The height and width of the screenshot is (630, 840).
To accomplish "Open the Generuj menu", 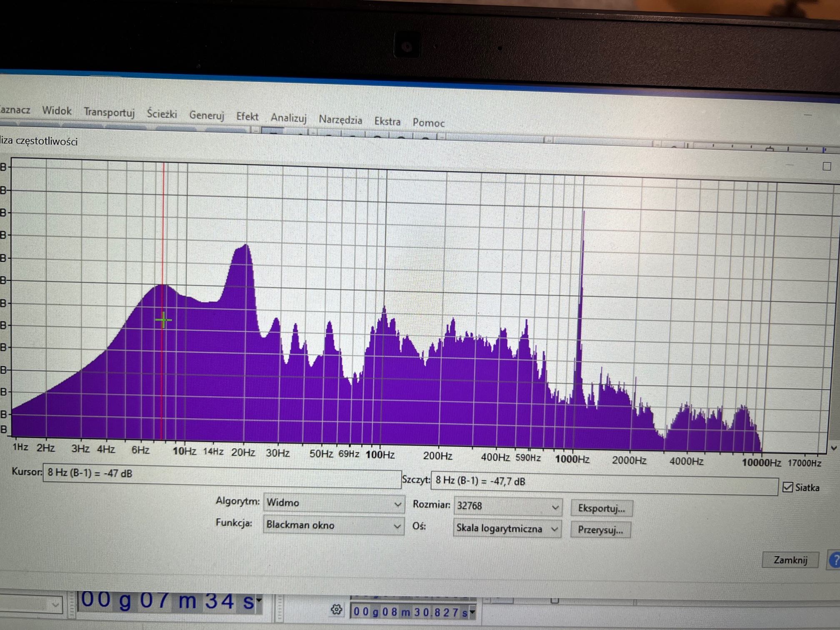I will pos(207,115).
